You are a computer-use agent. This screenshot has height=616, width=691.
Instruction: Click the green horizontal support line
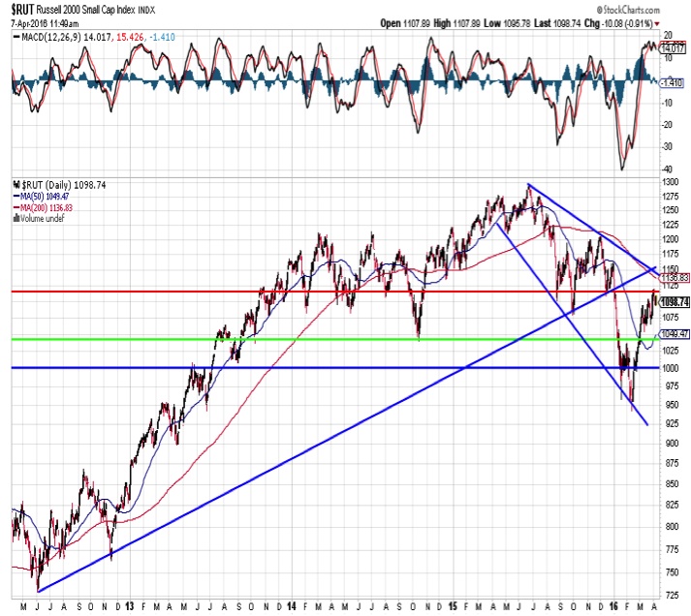point(335,339)
